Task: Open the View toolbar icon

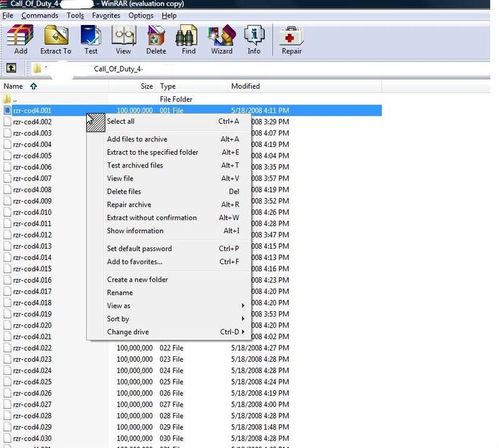Action: (123, 39)
